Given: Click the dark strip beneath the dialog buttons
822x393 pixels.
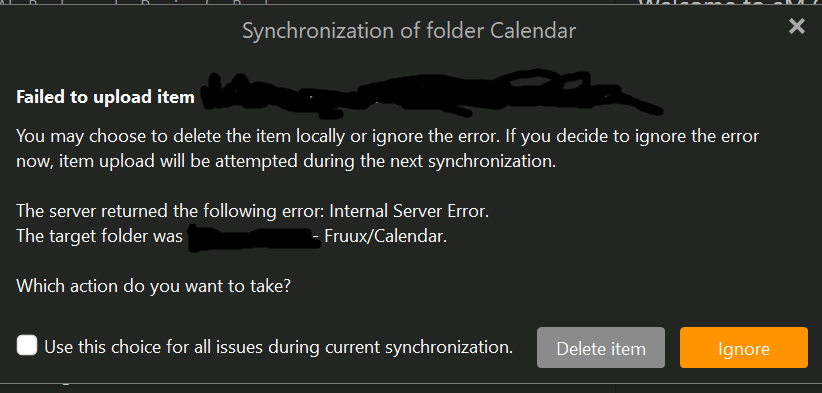Looking at the screenshot, I should pos(411,388).
